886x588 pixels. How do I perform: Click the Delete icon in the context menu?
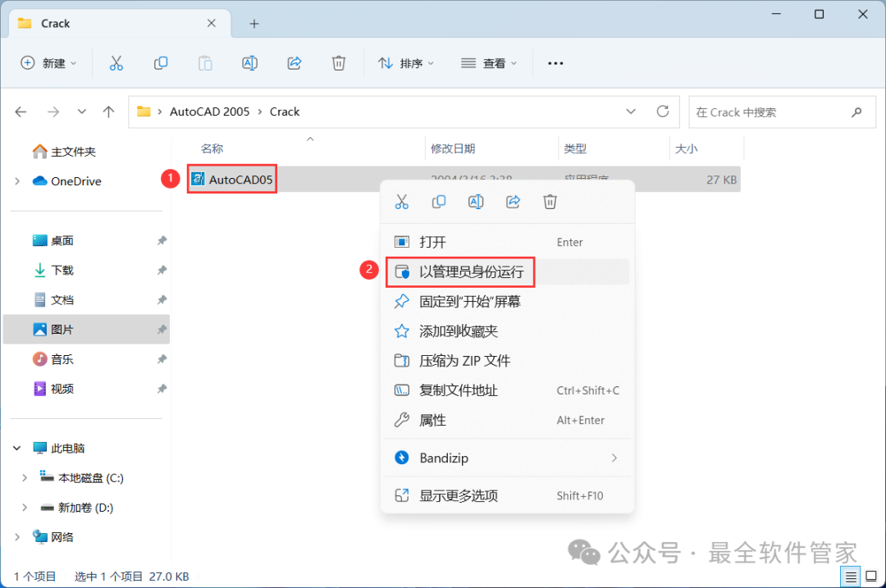click(550, 202)
